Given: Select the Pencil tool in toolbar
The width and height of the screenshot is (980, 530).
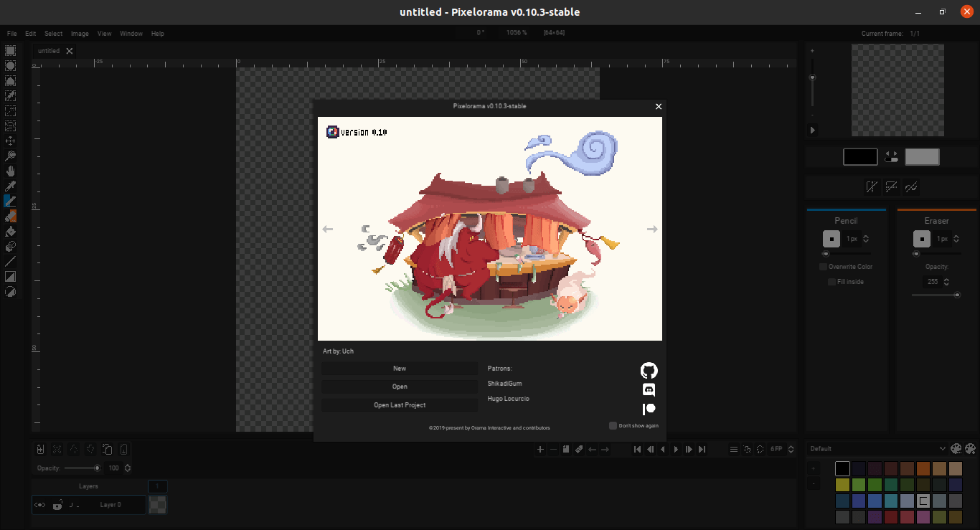Looking at the screenshot, I should coord(11,201).
